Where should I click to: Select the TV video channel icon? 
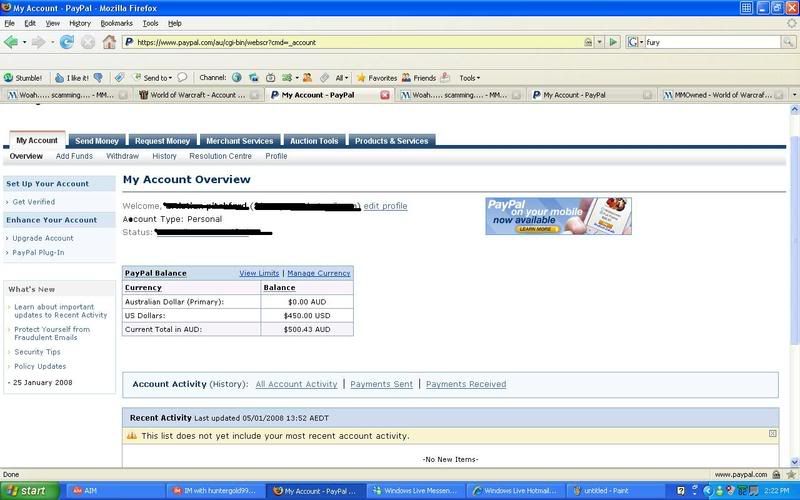click(270, 78)
